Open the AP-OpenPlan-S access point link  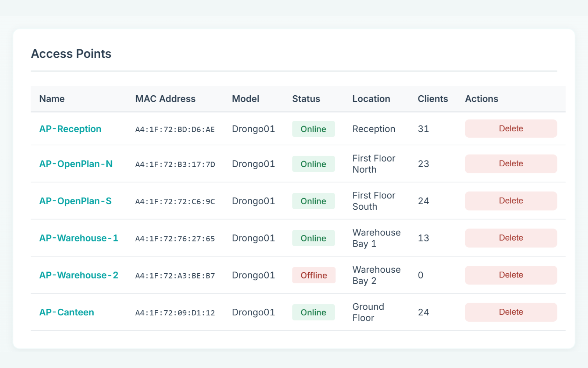point(75,201)
